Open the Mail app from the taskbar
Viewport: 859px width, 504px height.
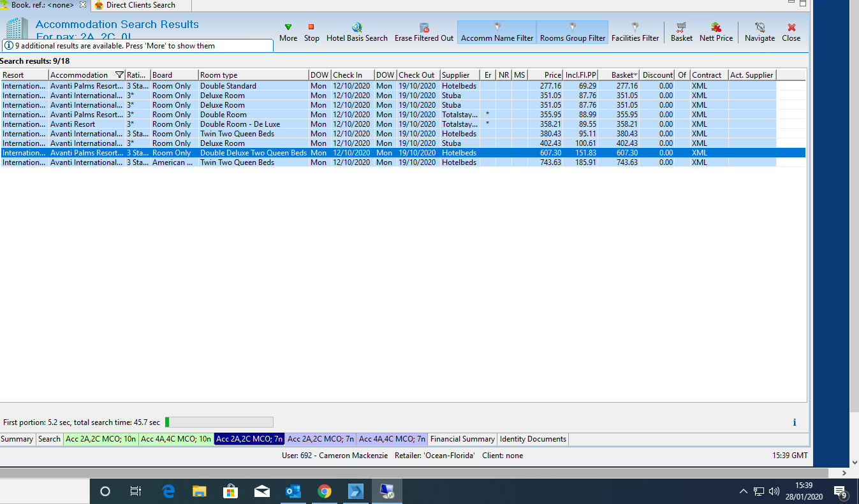[x=261, y=491]
